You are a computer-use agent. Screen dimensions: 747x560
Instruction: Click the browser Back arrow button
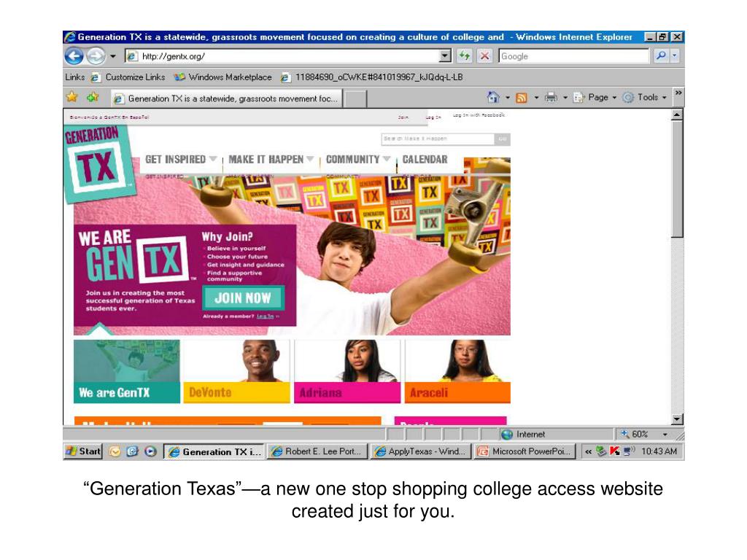tap(74, 56)
